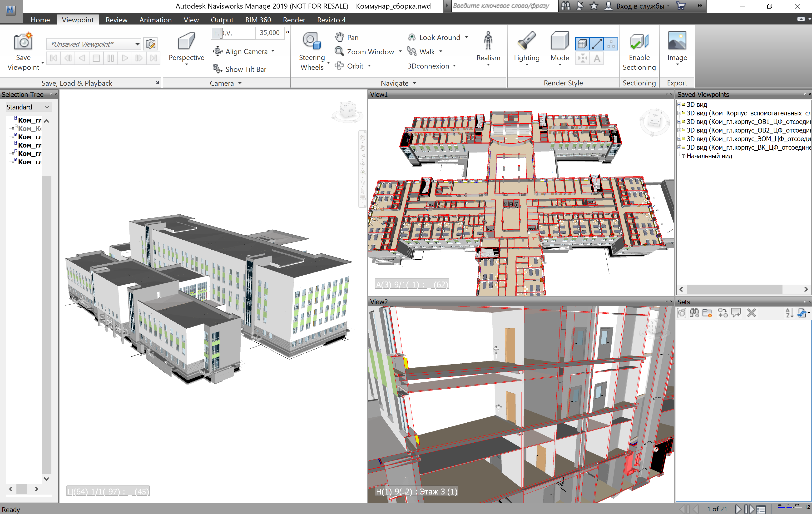The height and width of the screenshot is (514, 812).
Task: Click the Sheet Browser icon in status bar
Action: (x=761, y=509)
